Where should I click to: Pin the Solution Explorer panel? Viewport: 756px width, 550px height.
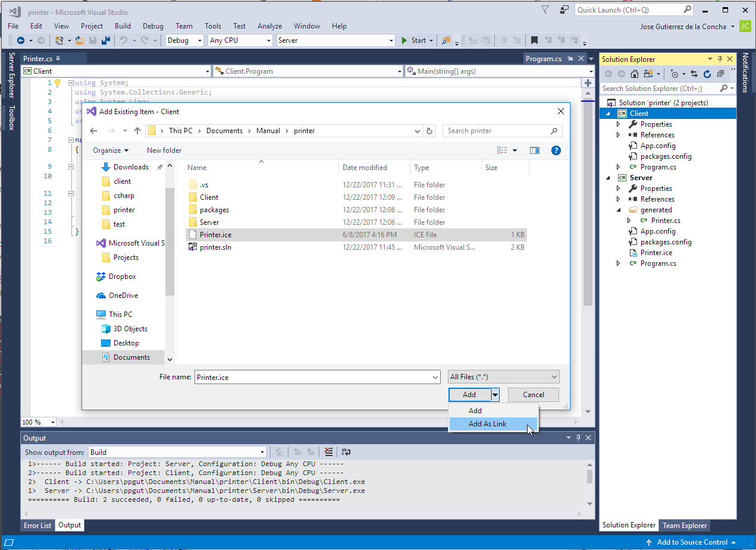pos(720,58)
